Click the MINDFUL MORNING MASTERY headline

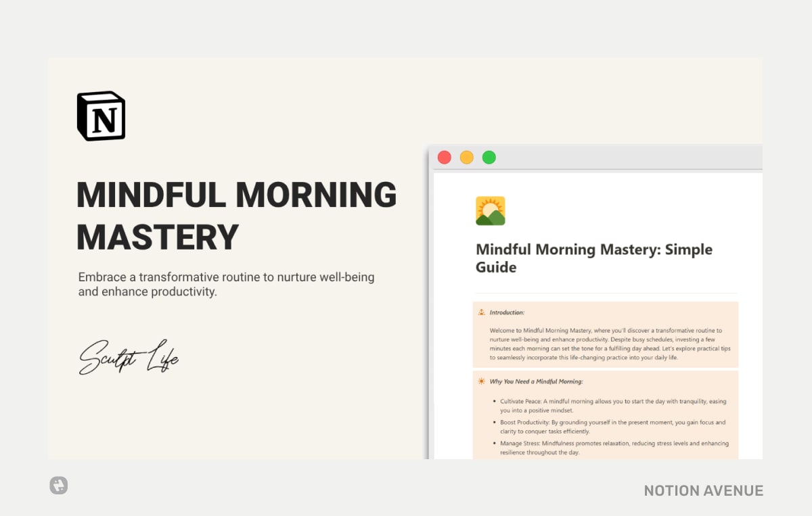(x=237, y=215)
